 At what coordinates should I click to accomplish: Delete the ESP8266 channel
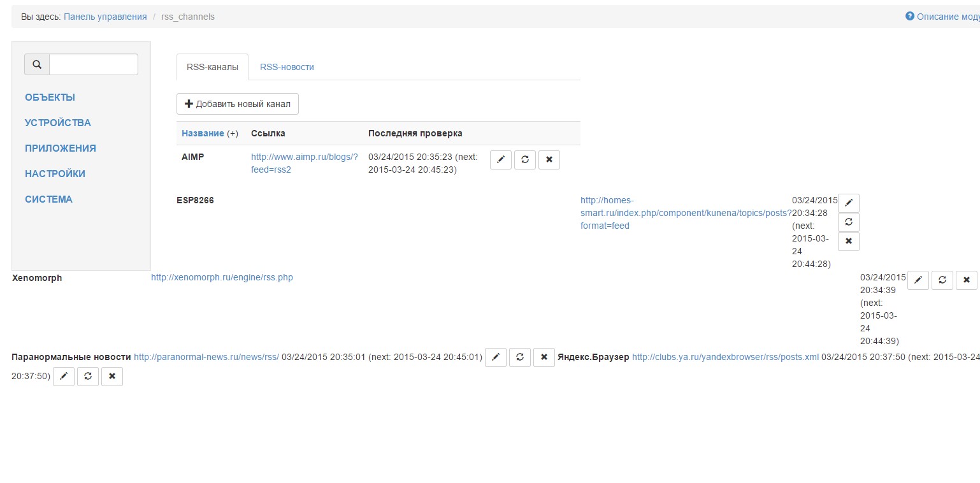848,241
